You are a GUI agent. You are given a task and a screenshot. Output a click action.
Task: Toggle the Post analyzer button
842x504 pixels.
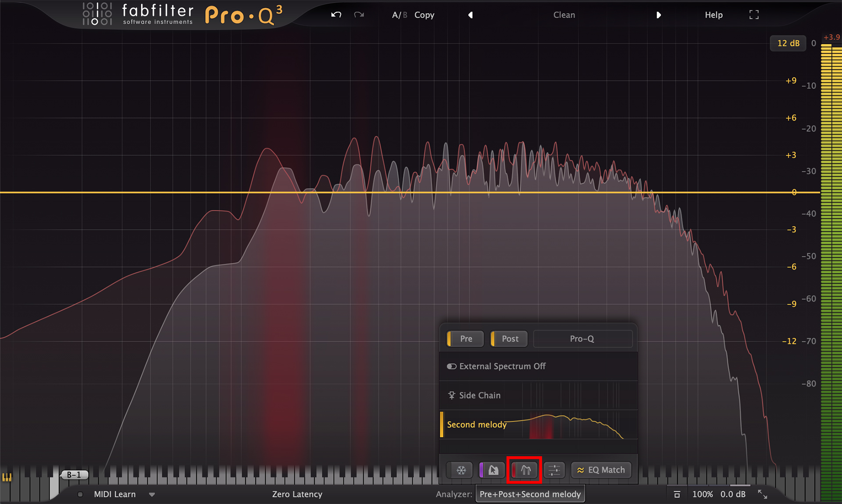(x=509, y=339)
